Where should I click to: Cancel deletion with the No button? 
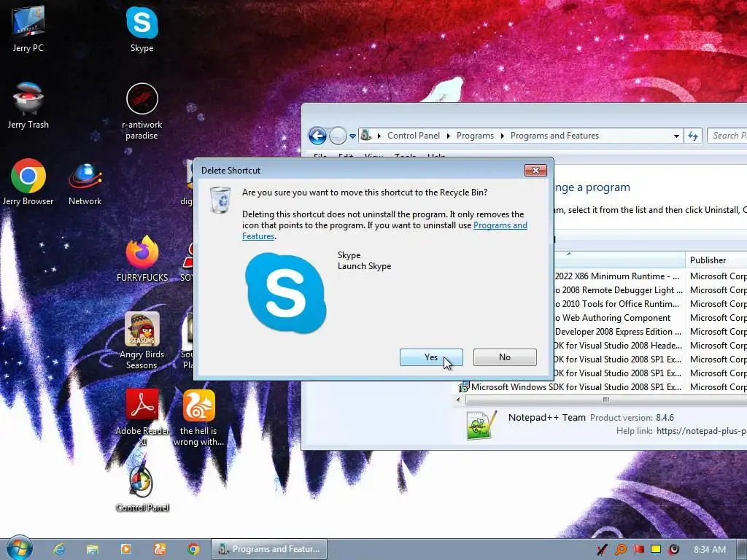[x=505, y=357]
